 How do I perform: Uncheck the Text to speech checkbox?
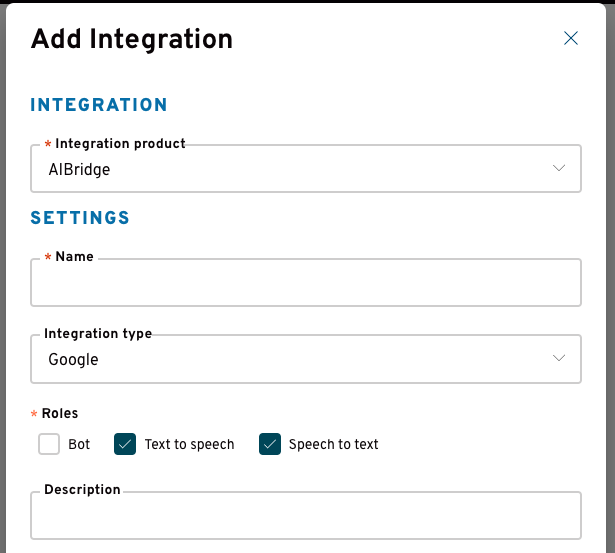(125, 444)
